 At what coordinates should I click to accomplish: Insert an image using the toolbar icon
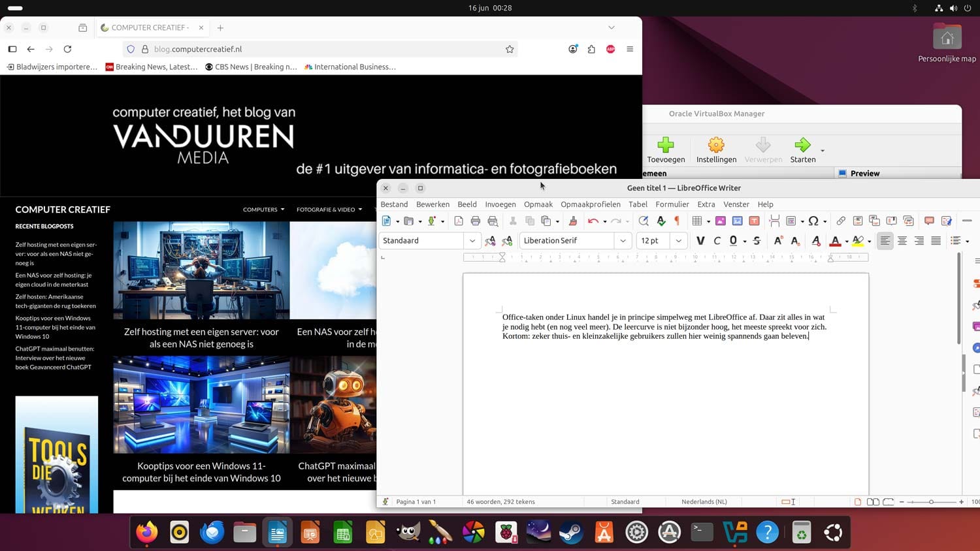721,221
